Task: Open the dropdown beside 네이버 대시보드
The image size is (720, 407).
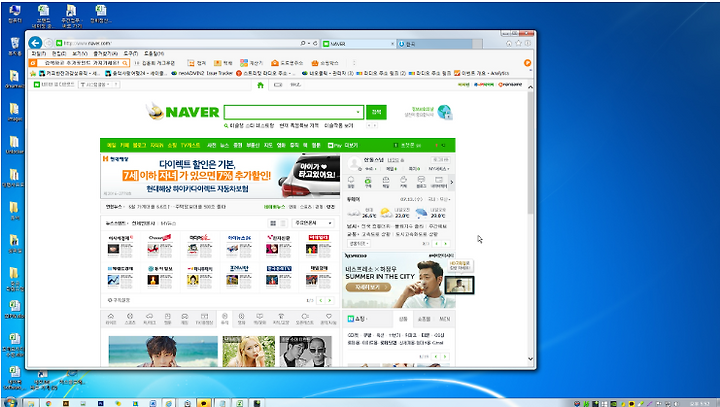Action: [99, 85]
